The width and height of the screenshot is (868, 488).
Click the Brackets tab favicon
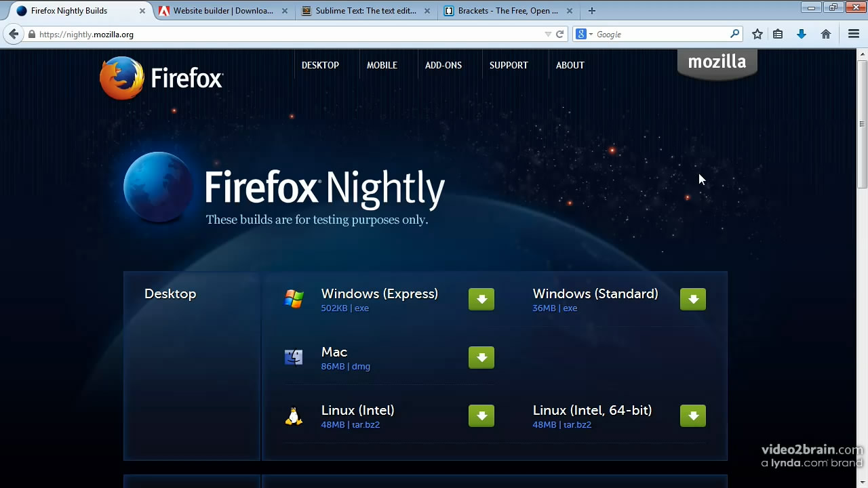tap(449, 11)
